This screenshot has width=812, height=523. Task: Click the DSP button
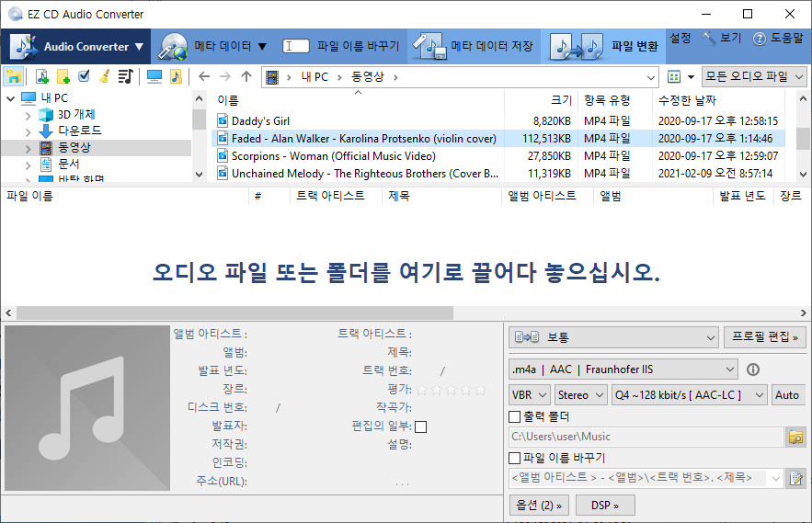tap(605, 506)
